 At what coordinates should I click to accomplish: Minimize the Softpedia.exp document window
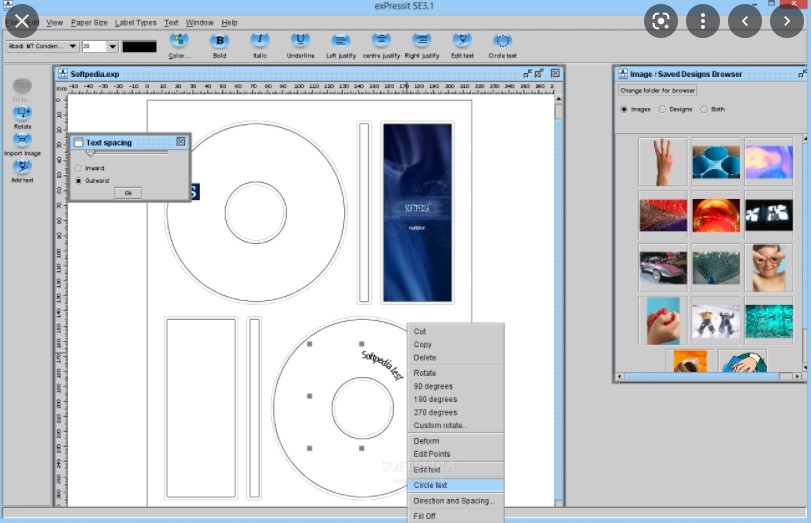point(528,73)
